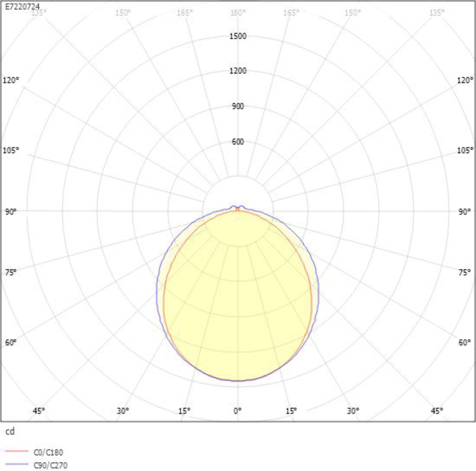Click the 0° angle label at bottom
The image size is (476, 471).
tap(237, 411)
